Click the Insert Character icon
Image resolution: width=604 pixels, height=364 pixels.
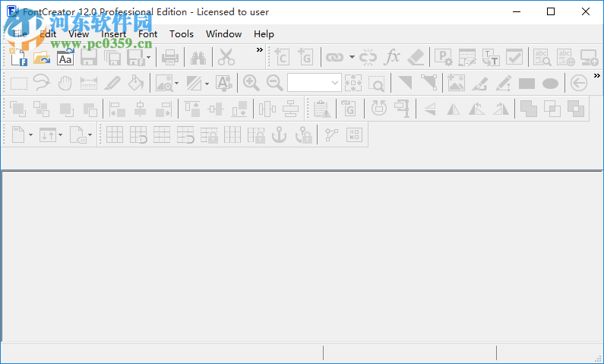pos(283,58)
